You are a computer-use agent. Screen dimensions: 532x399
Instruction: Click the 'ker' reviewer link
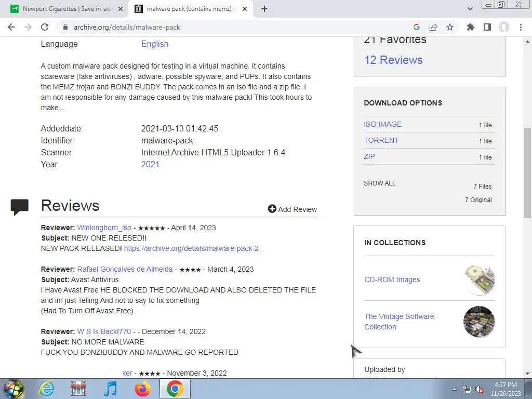click(127, 373)
